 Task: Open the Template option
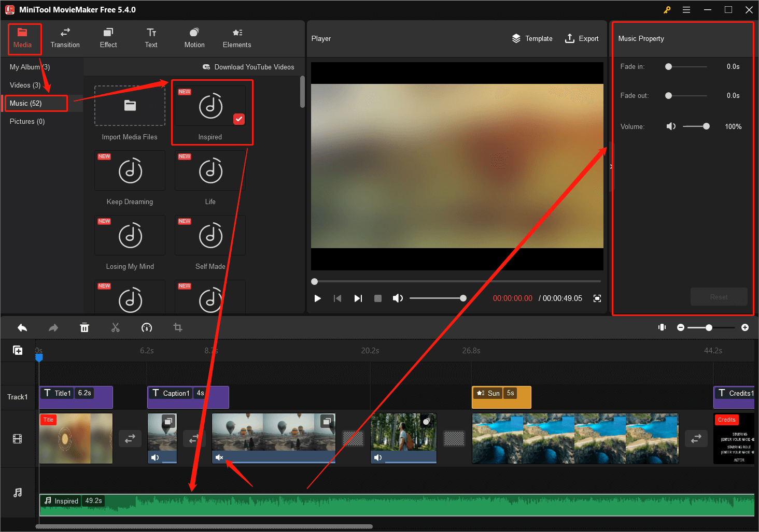click(532, 38)
